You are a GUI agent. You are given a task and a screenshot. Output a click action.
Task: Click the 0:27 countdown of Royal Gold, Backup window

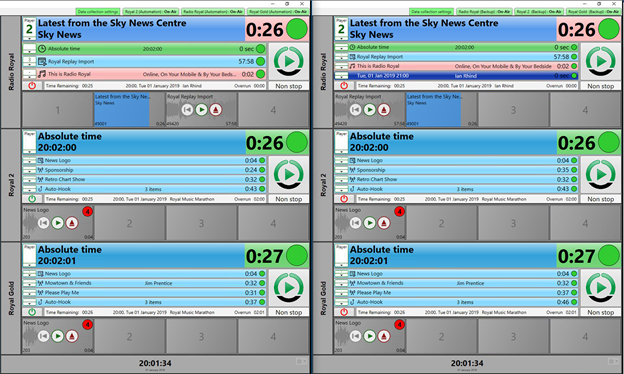[x=577, y=256]
